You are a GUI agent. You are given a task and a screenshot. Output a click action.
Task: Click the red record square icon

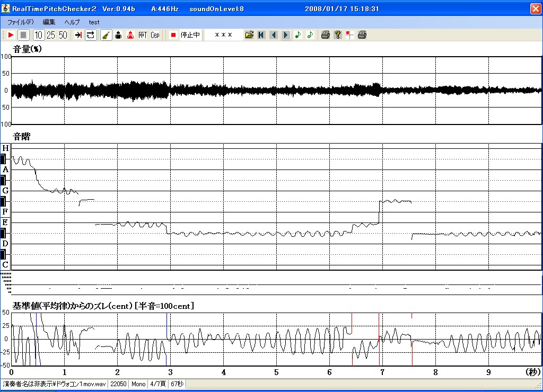pos(173,35)
